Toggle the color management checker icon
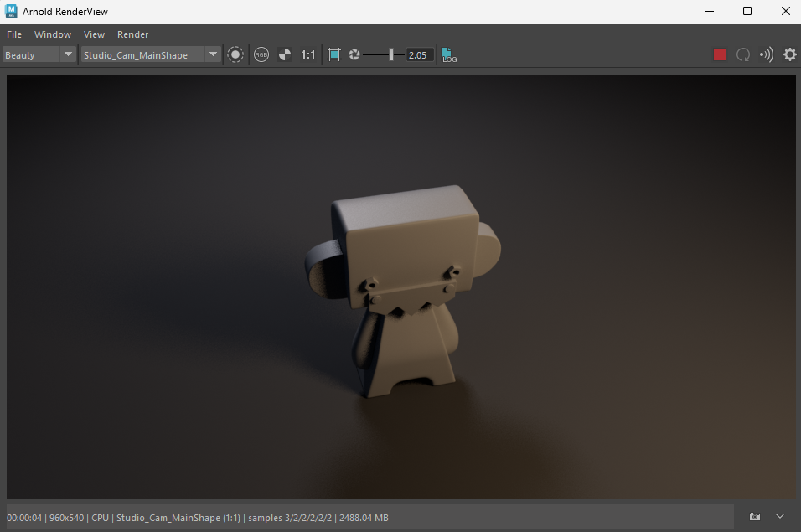Viewport: 801px width, 532px height. pyautogui.click(x=285, y=54)
